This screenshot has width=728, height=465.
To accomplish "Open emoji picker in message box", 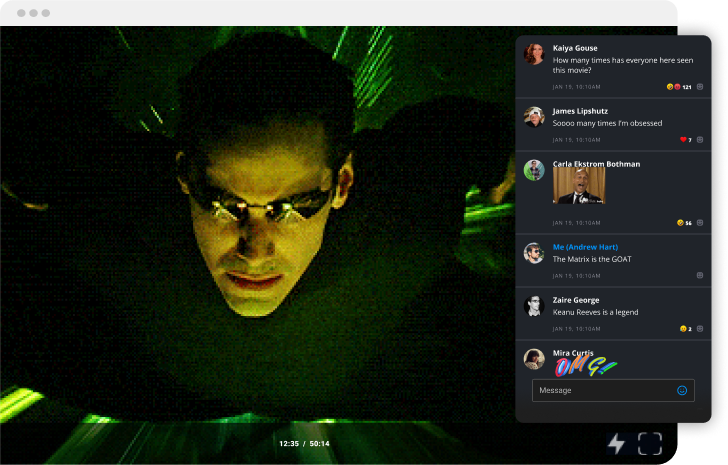I will click(682, 390).
